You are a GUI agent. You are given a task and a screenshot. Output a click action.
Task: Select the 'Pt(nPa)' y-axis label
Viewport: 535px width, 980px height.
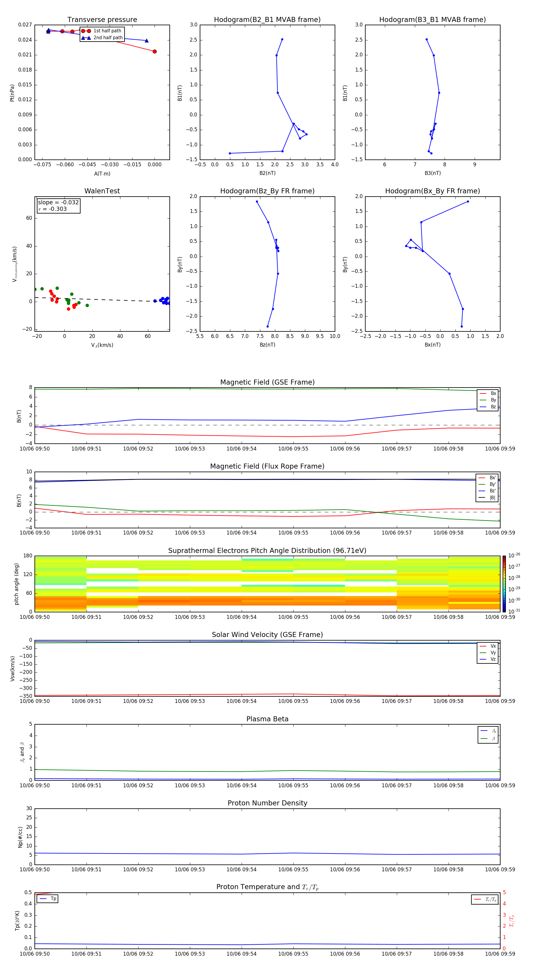[12, 92]
